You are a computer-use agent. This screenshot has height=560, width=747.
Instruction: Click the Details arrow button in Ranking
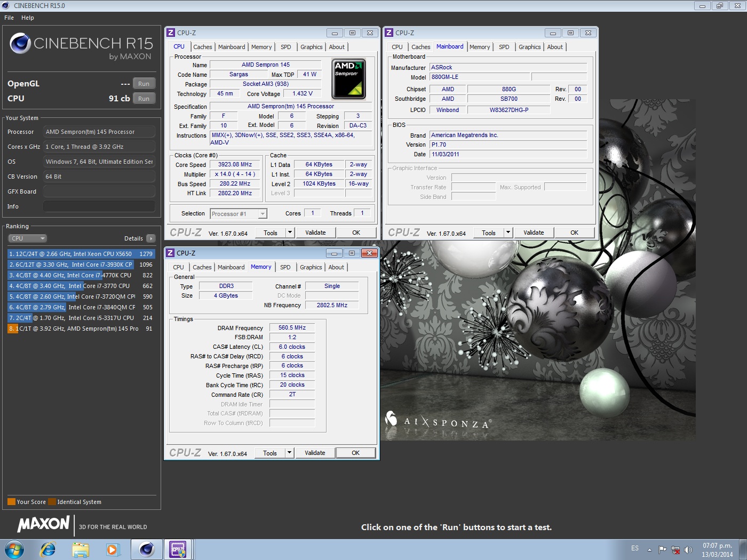(151, 238)
